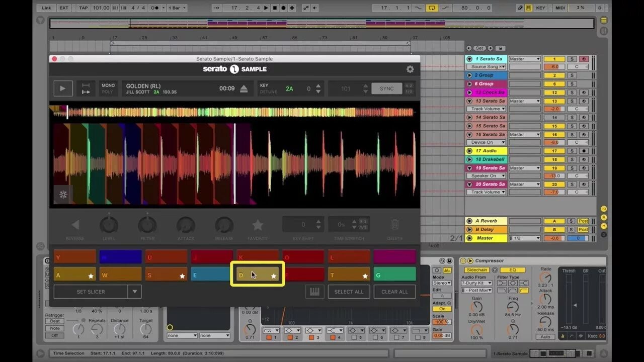Image resolution: width=644 pixels, height=362 pixels.
Task: Click the SELECT ALL button
Action: [x=349, y=292]
